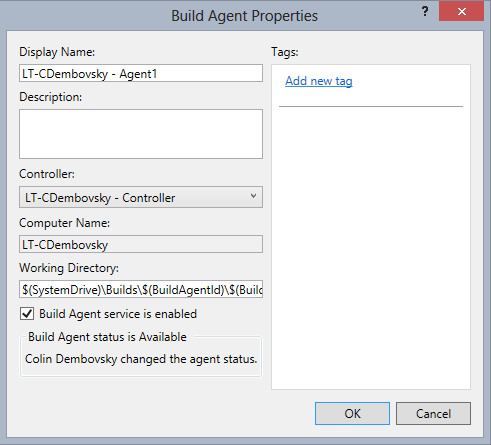Click the Tags label

[x=285, y=52]
